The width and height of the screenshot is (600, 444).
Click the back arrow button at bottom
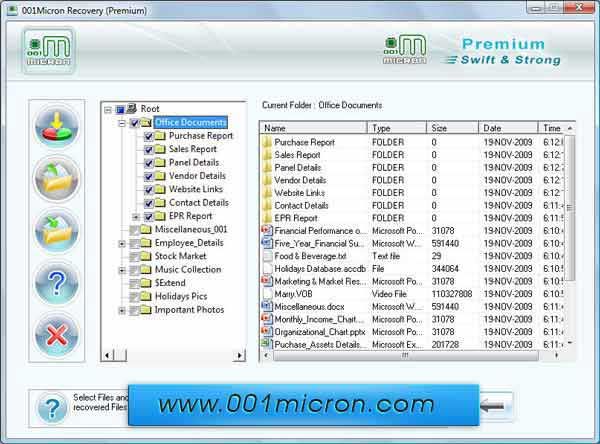point(493,406)
